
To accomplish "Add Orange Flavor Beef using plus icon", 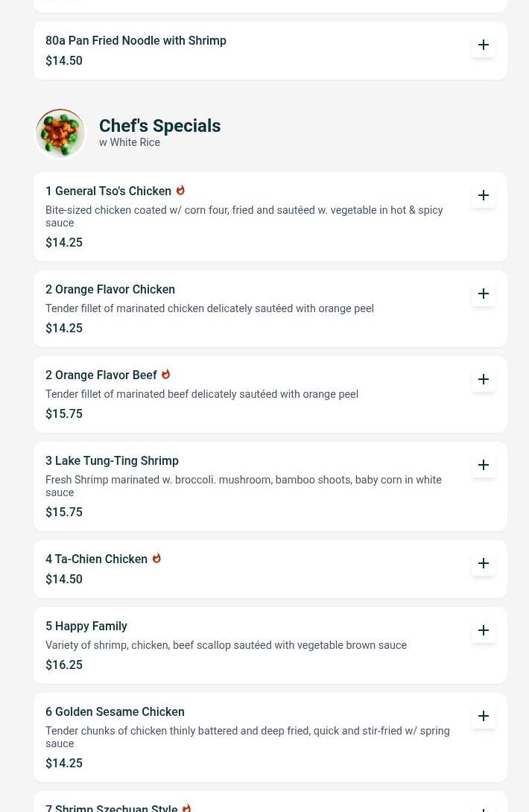I will click(483, 379).
